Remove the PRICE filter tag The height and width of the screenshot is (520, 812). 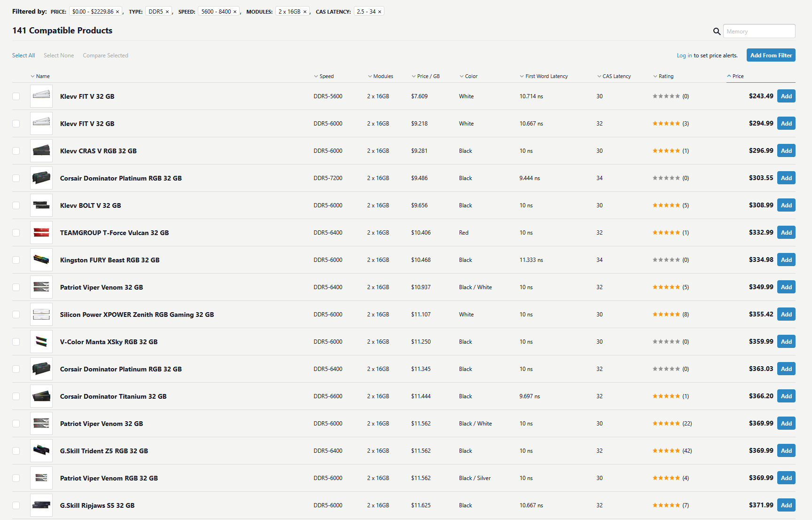pyautogui.click(x=117, y=12)
